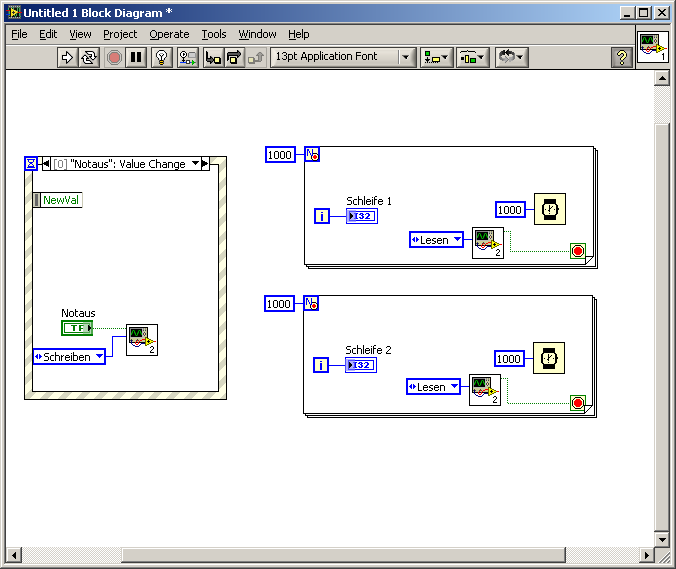
Task: Click the Schleife 2 I32 indicator terminal
Action: [361, 365]
